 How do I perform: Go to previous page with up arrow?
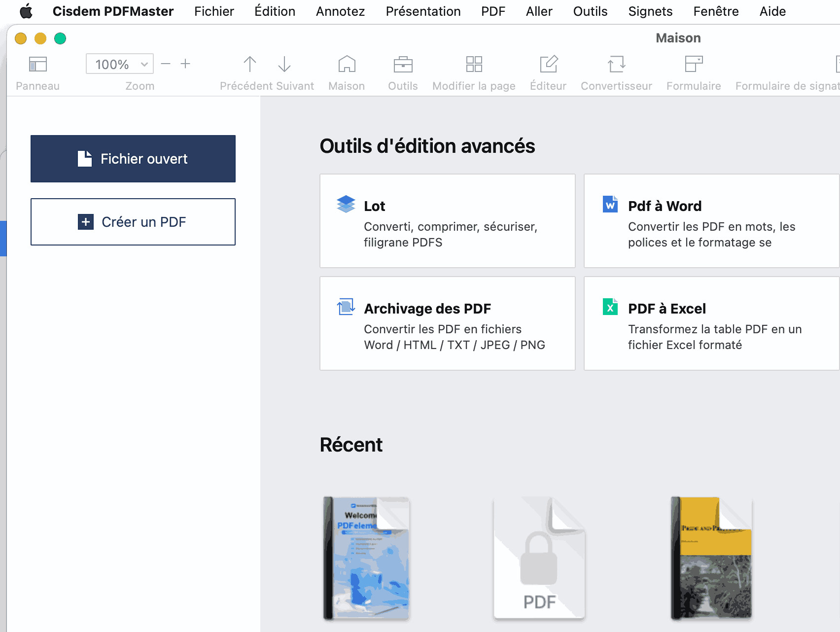coord(250,64)
